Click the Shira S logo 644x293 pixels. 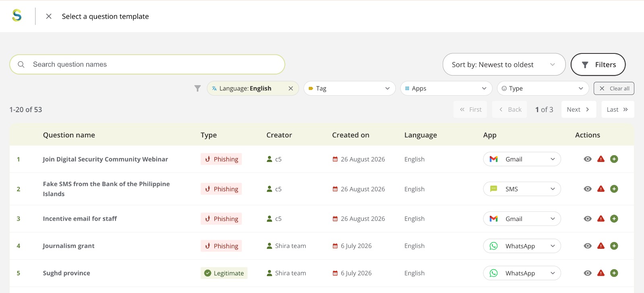(17, 16)
